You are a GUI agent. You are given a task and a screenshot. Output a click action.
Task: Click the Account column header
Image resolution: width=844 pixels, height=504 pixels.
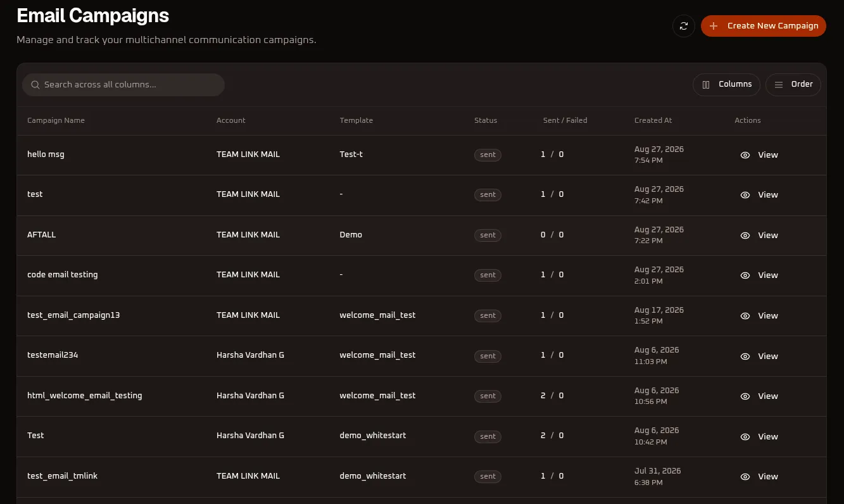click(x=231, y=120)
